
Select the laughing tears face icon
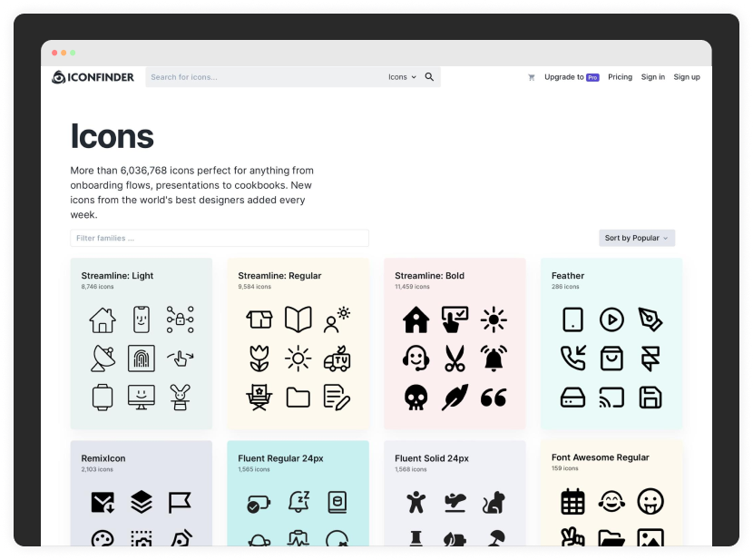(611, 501)
